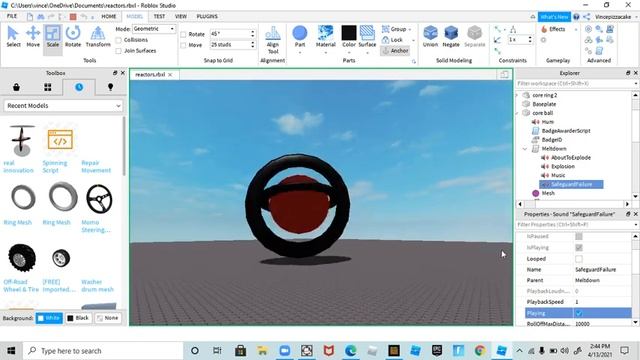The image size is (640, 360).
Task: Open the Mode Geometric dropdown
Action: [x=154, y=29]
